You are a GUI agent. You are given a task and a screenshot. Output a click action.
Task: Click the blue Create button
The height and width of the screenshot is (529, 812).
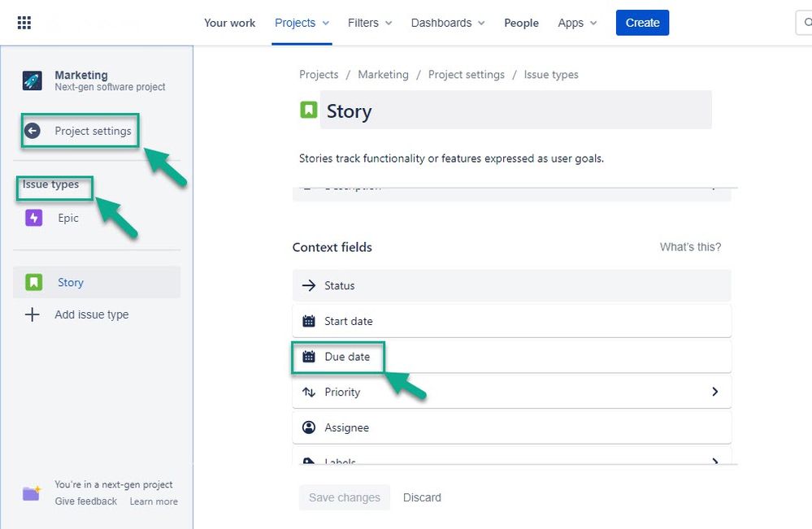(x=642, y=23)
